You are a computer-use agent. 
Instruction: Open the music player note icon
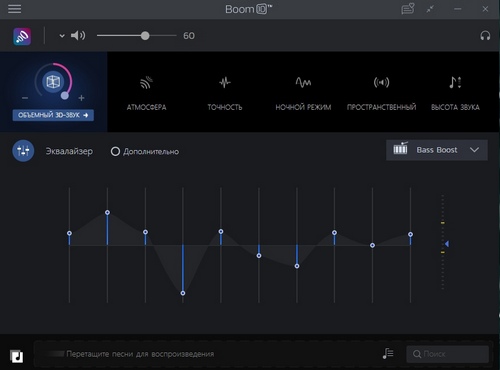pyautogui.click(x=16, y=356)
